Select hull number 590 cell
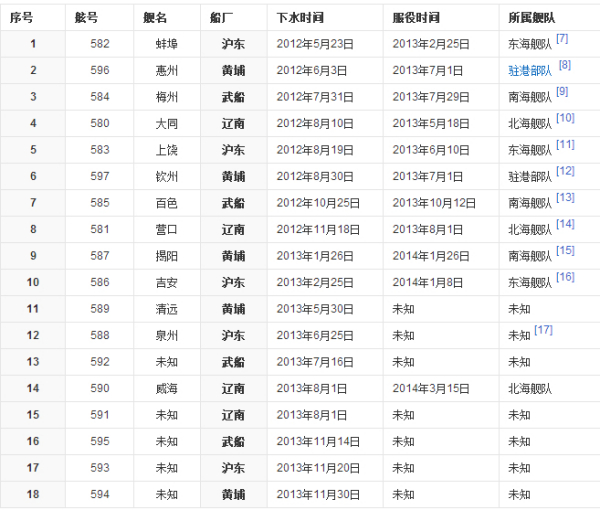The image size is (600, 510). point(100,388)
